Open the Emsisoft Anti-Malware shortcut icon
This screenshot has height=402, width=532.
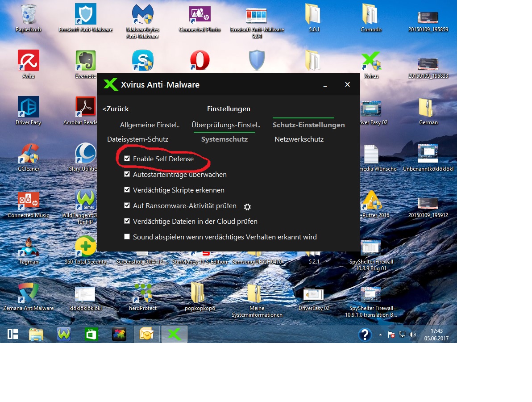[86, 14]
